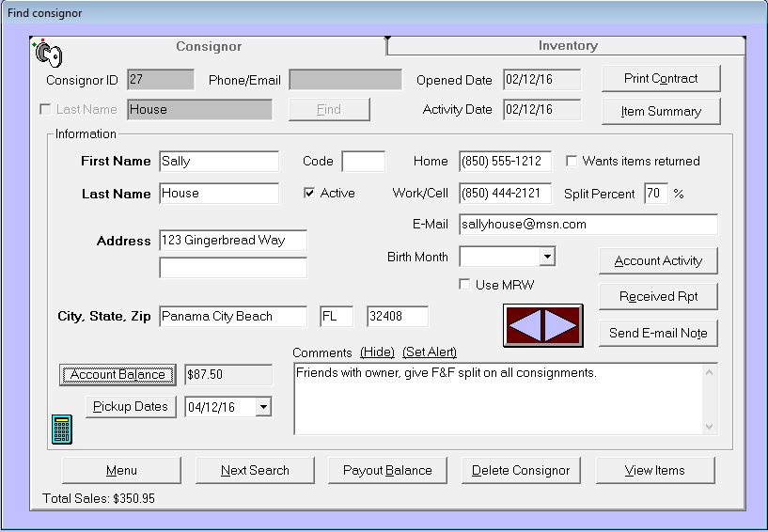Screen dimensions: 768x532
Task: Click the city field Panama City Beach
Action: click(233, 316)
